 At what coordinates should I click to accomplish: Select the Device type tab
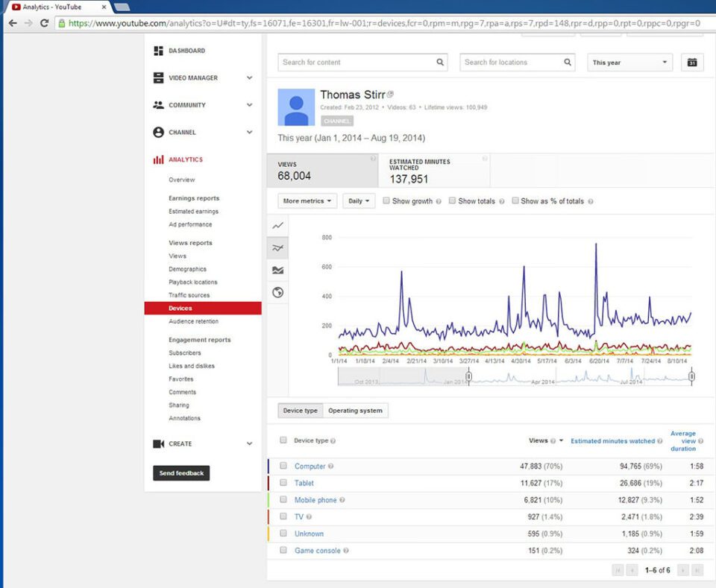point(301,411)
